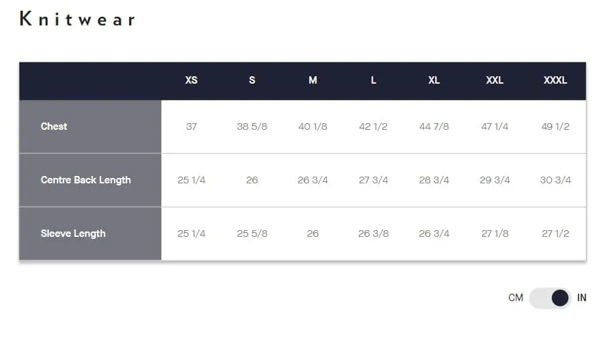Viewport: 610px width, 364px height.
Task: Click the sleeve length value 27 1/2
Action: pyautogui.click(x=555, y=234)
